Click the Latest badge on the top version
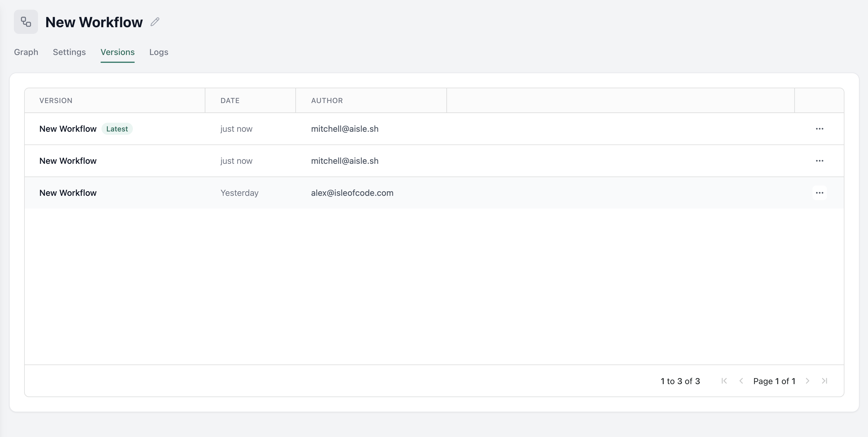 pyautogui.click(x=117, y=128)
